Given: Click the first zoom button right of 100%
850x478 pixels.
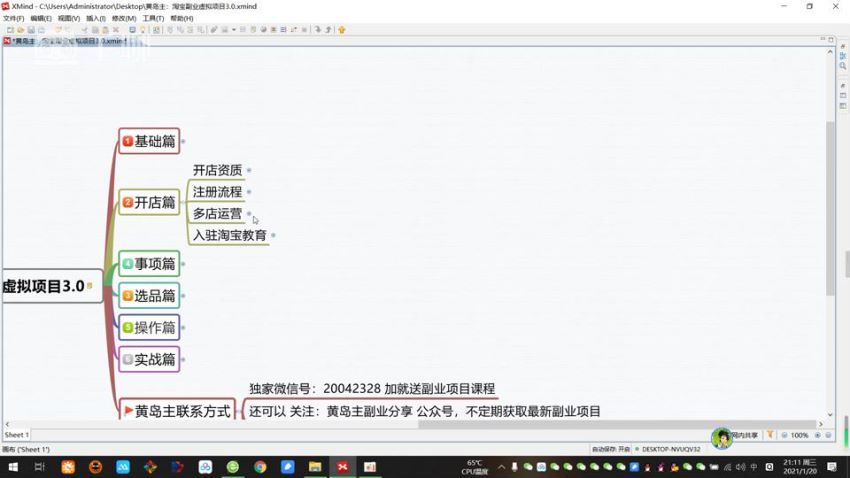Looking at the screenshot, I should 817,435.
